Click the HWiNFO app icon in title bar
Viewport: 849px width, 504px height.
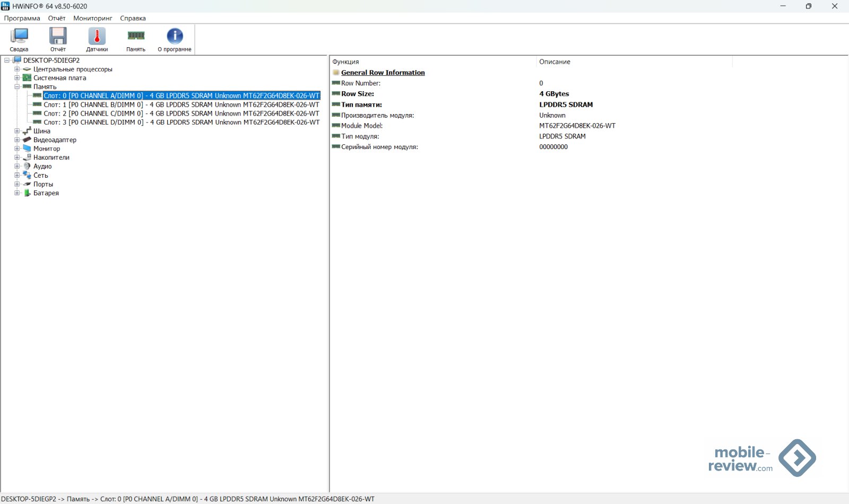pyautogui.click(x=5, y=6)
